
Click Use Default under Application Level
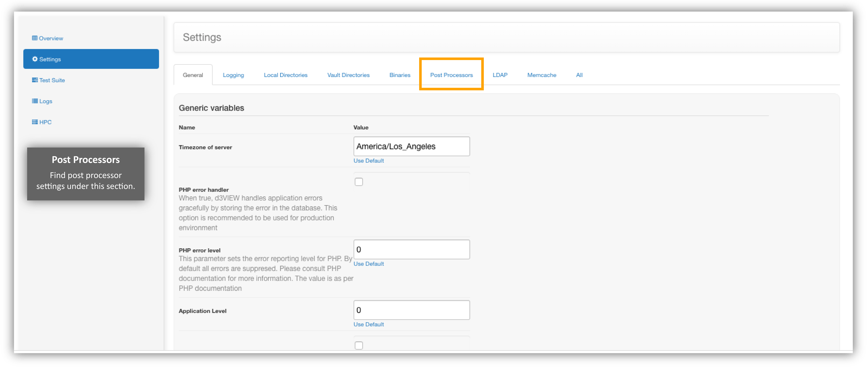[368, 324]
